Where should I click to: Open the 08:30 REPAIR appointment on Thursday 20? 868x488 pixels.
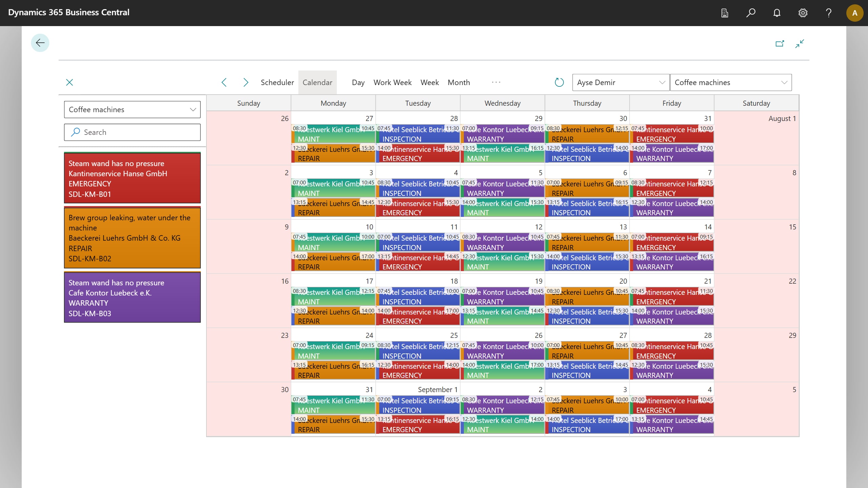click(x=587, y=297)
